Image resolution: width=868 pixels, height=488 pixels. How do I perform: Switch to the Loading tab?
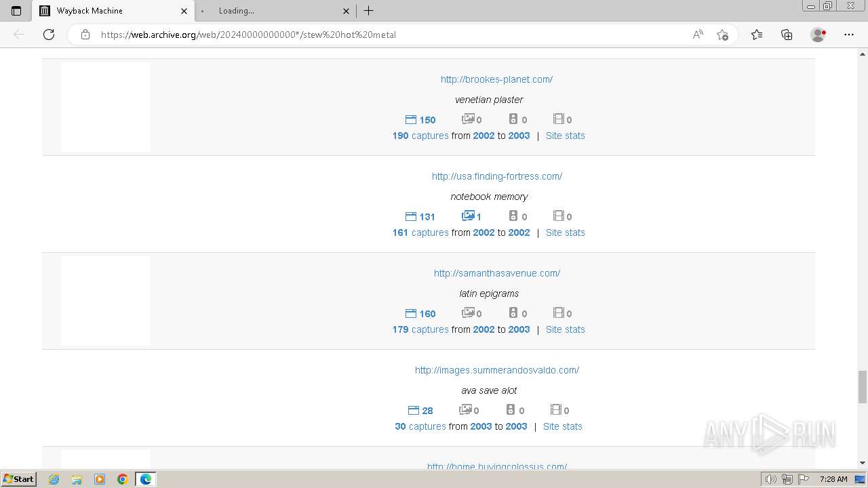point(276,11)
